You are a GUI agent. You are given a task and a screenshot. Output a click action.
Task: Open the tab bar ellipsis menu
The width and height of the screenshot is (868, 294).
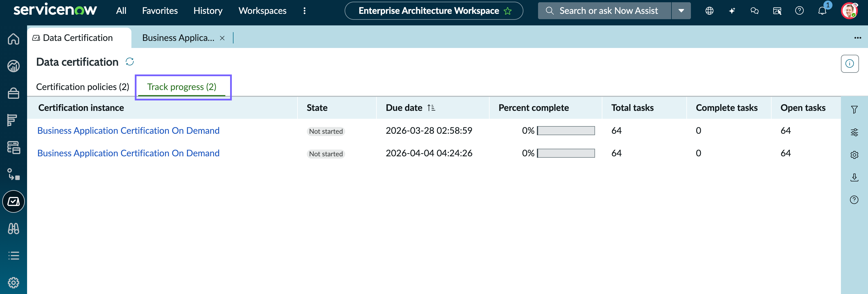(858, 38)
